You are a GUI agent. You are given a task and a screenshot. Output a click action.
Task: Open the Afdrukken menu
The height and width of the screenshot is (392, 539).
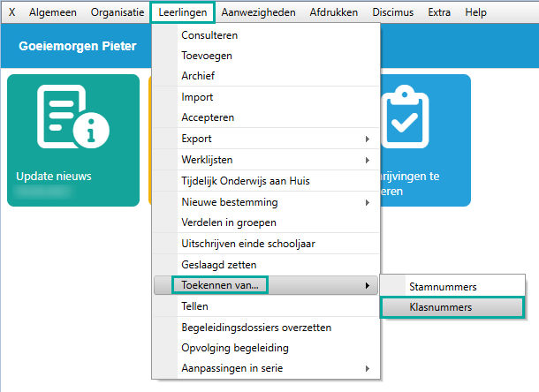[333, 13]
